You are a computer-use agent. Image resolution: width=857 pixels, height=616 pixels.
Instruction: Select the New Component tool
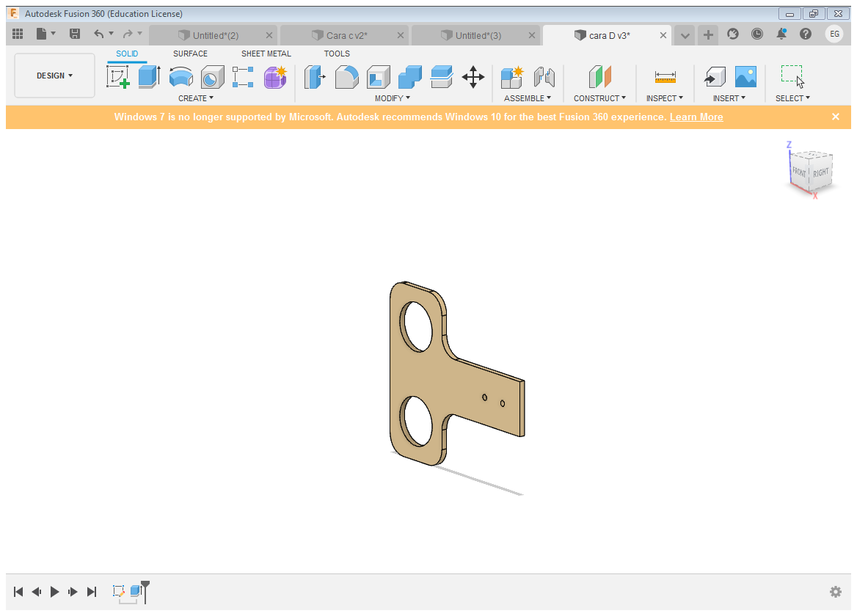point(513,77)
